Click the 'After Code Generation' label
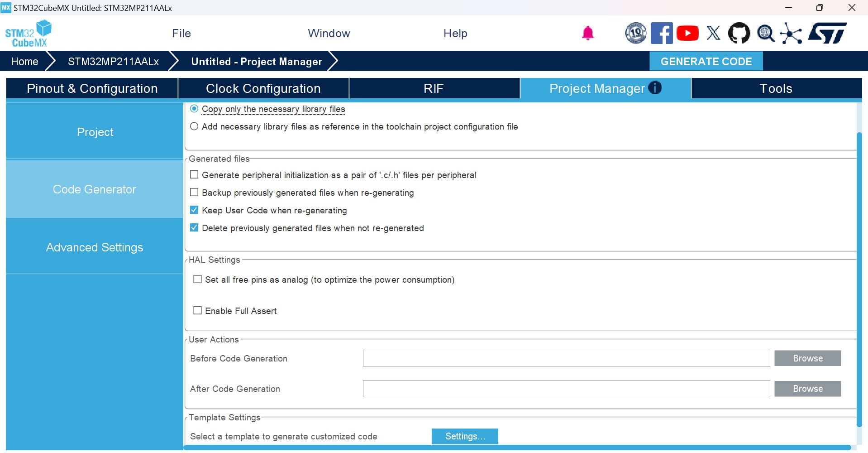The width and height of the screenshot is (868, 453). [235, 389]
